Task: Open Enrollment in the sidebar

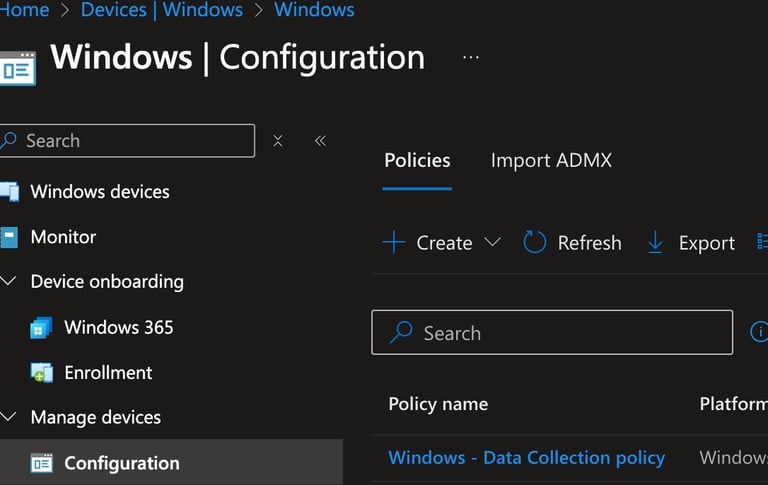Action: [108, 373]
